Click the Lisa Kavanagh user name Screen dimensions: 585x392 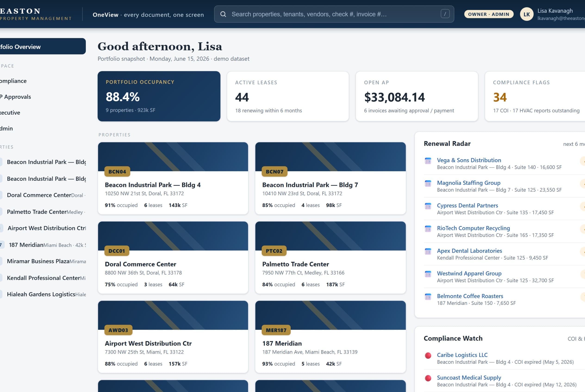coord(555,11)
